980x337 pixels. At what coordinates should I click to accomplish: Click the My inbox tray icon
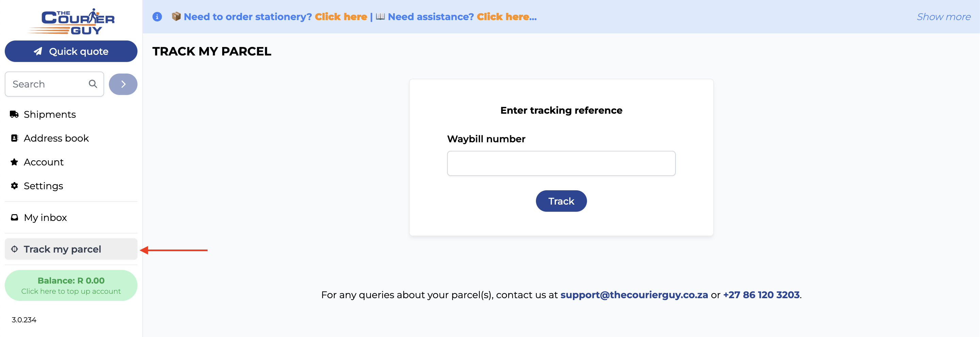tap(14, 218)
